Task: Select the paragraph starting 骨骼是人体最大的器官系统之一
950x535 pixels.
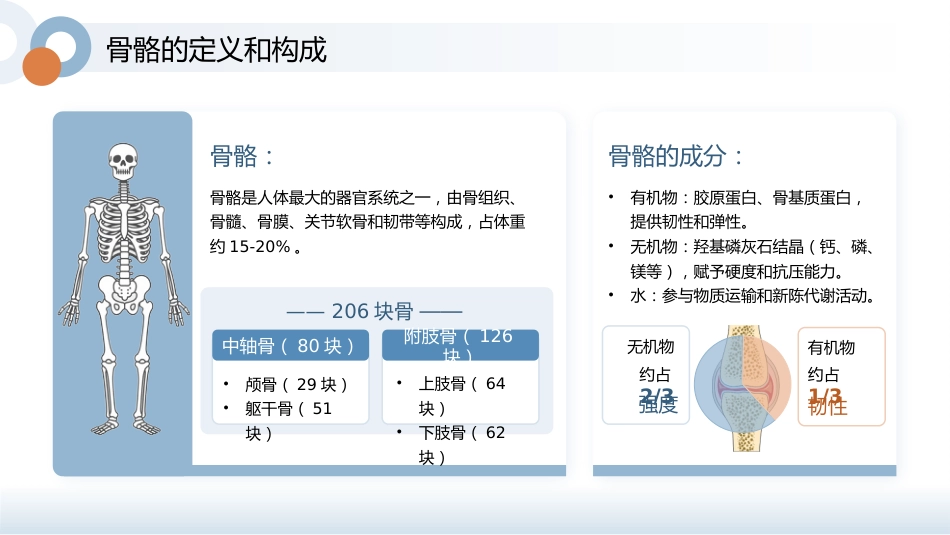Action: point(368,222)
